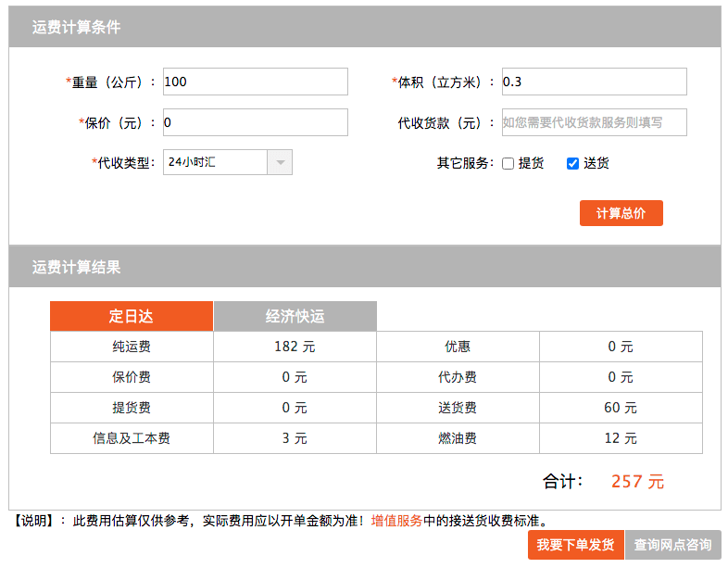Select the 纯运费 182 元 result cell
The height and width of the screenshot is (568, 728).
[x=295, y=347]
